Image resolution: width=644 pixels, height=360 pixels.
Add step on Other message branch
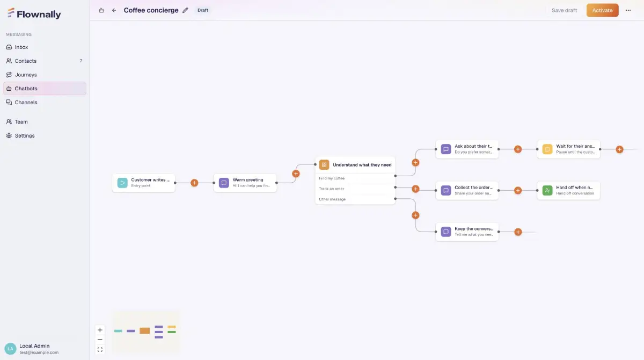(x=415, y=215)
